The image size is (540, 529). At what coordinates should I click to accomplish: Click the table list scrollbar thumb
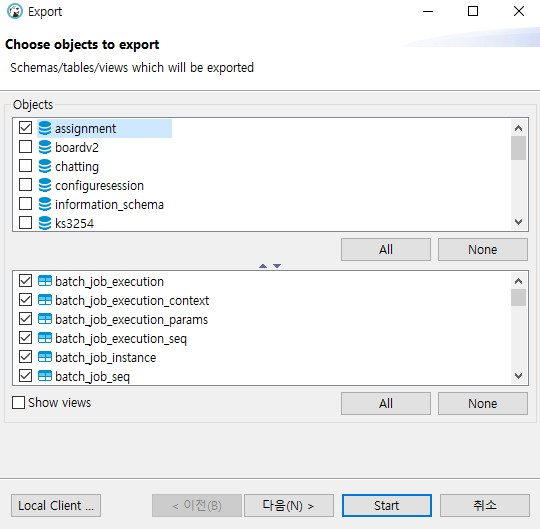(518, 298)
